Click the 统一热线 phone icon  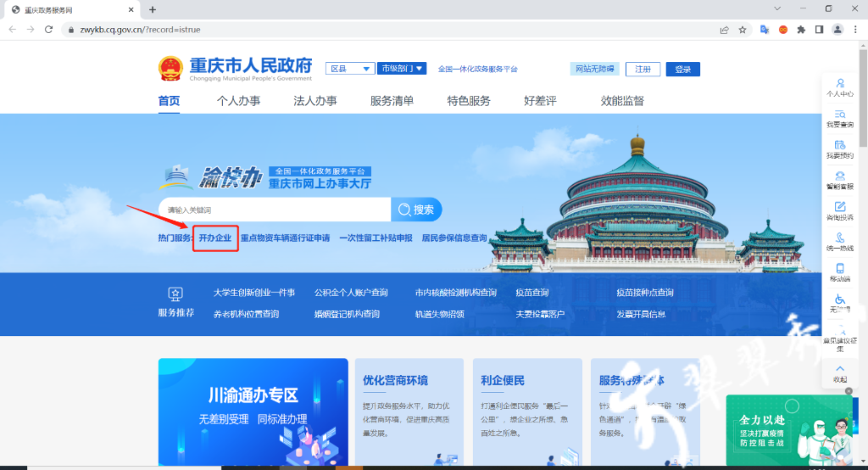(x=839, y=242)
